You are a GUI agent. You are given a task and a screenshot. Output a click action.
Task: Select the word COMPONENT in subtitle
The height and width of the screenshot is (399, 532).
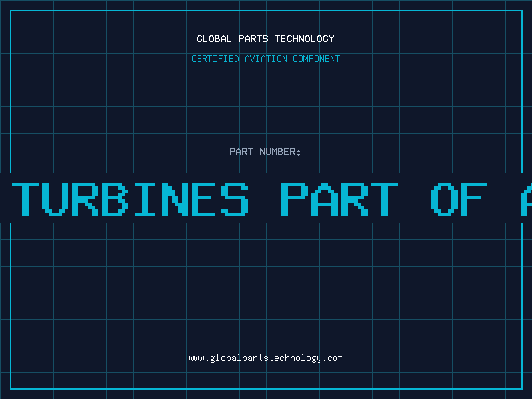tap(317, 59)
